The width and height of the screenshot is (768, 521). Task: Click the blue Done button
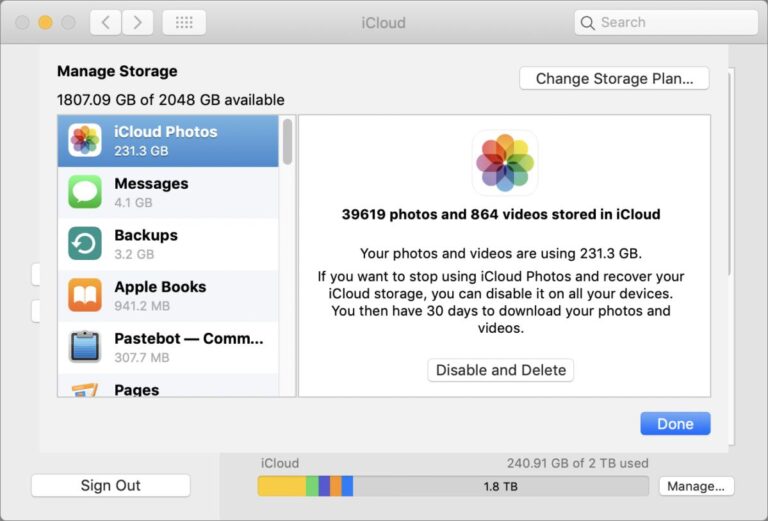click(675, 424)
